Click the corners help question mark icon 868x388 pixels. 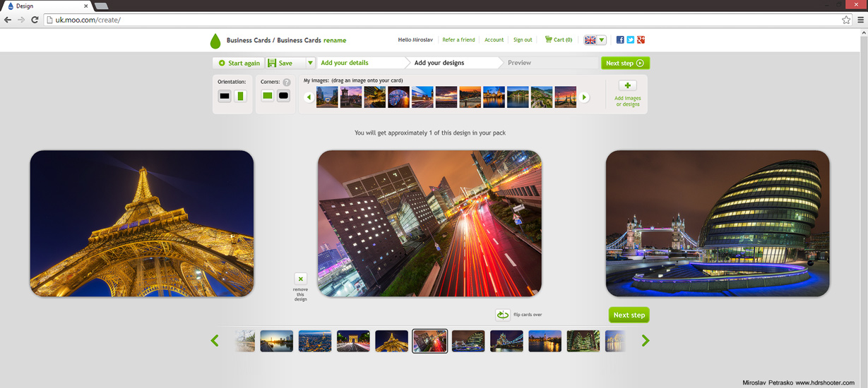tap(287, 83)
